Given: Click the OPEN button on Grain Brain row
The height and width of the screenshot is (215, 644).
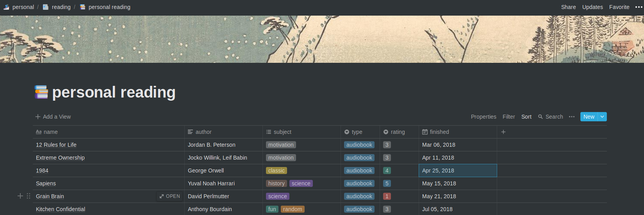Looking at the screenshot, I should tap(170, 196).
